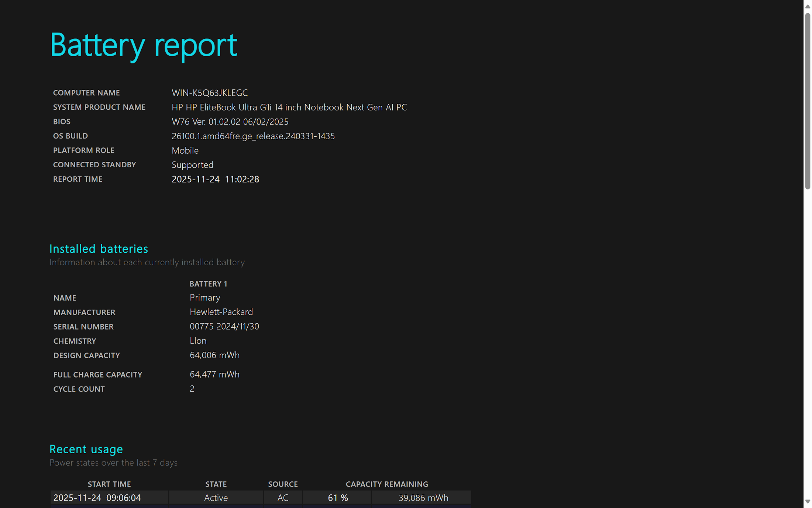
Task: Click the cycle count value
Action: pos(192,389)
